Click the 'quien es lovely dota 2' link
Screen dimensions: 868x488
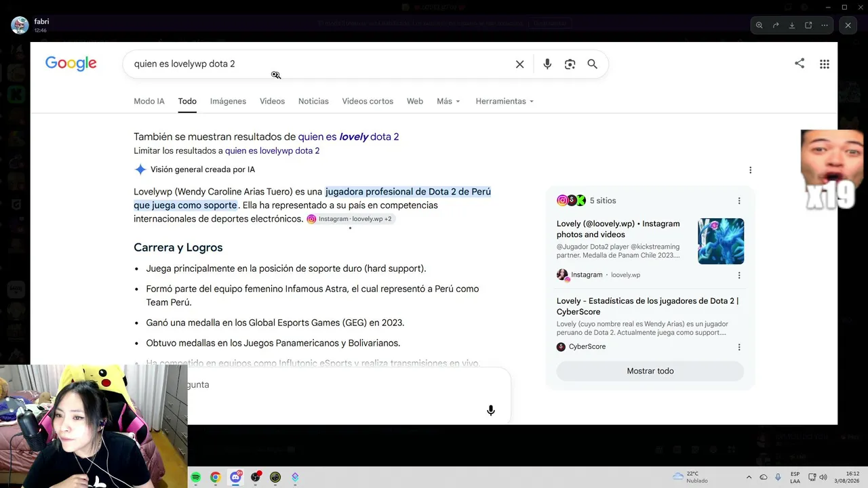coord(349,137)
